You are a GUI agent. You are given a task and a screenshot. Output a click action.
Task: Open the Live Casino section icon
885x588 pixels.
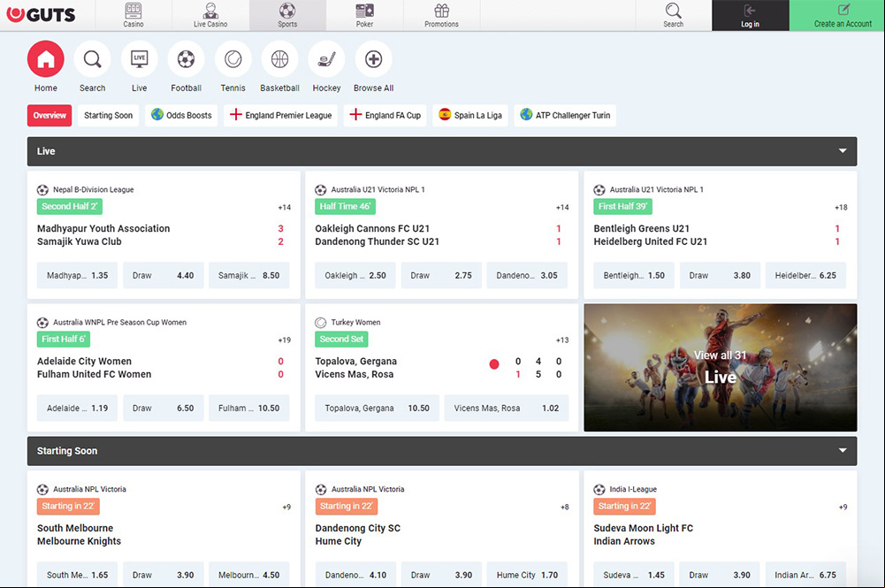click(210, 15)
